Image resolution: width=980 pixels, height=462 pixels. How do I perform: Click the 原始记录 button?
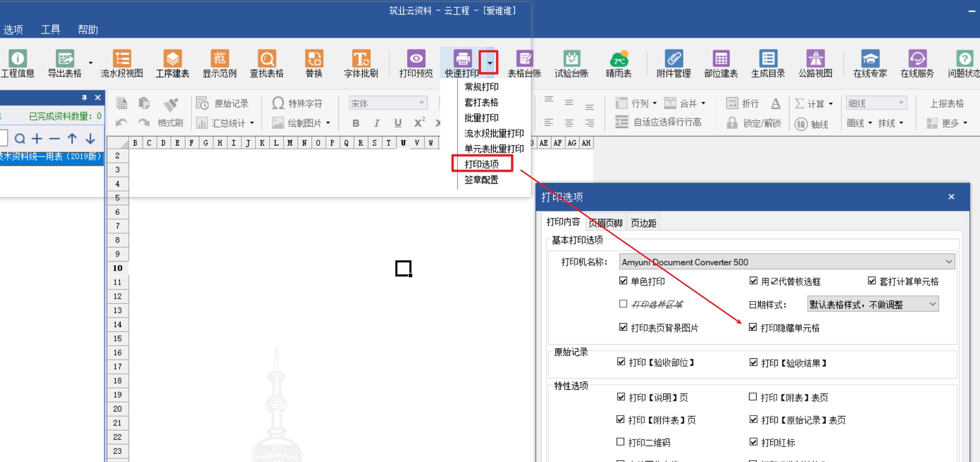(222, 103)
